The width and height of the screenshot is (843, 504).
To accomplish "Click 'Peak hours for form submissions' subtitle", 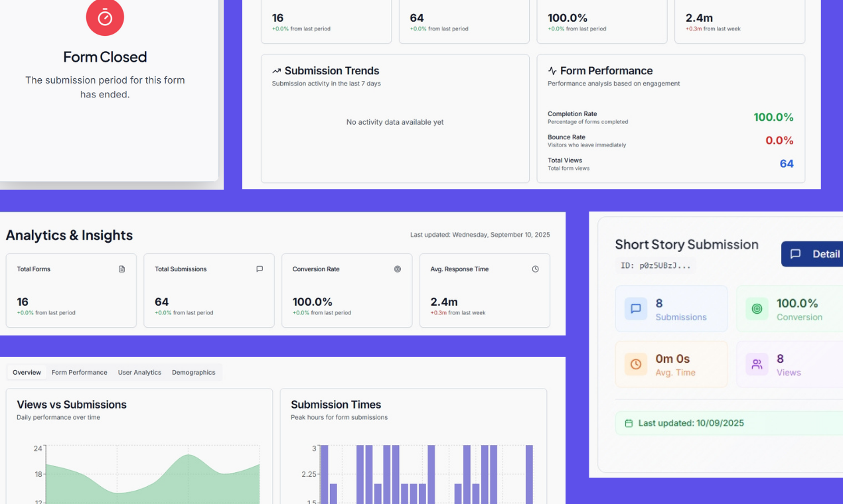I will (339, 417).
